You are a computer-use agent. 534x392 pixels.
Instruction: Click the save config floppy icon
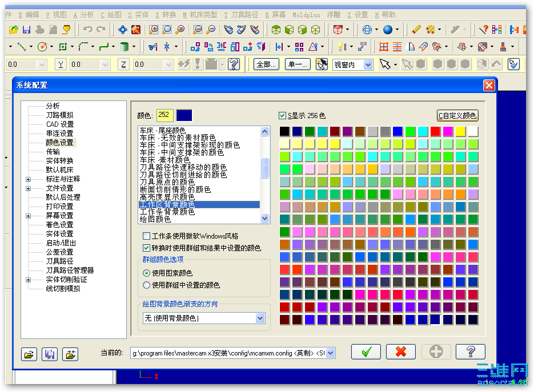pyautogui.click(x=50, y=354)
